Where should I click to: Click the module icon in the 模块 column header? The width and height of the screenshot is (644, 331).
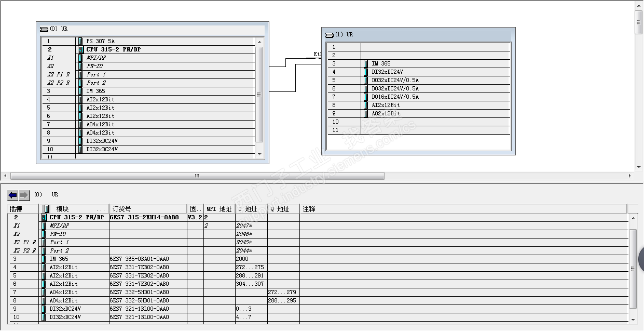[46, 208]
